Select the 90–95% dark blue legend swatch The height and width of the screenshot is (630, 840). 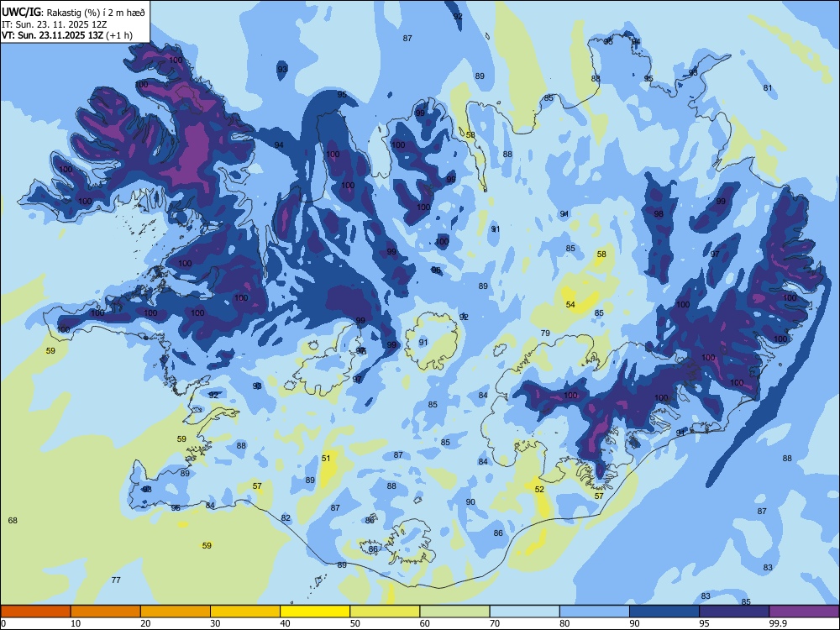coord(664,612)
